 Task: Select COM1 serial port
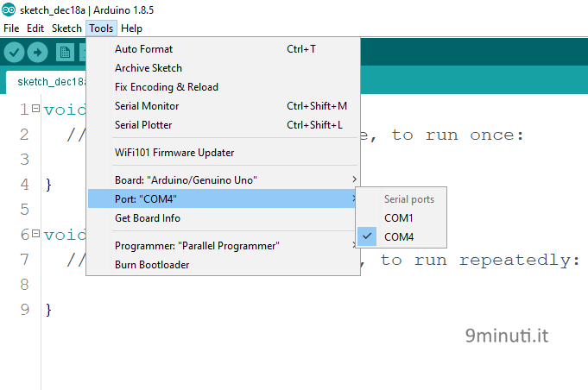(401, 218)
